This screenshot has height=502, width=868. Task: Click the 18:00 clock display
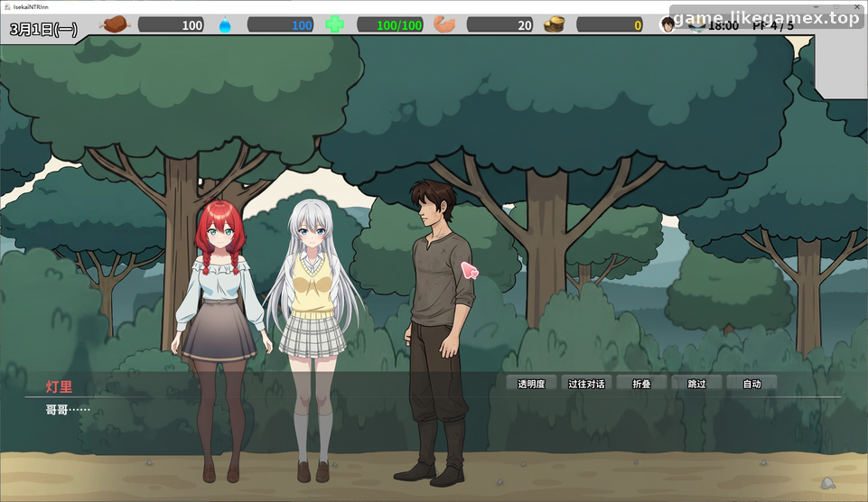(723, 25)
